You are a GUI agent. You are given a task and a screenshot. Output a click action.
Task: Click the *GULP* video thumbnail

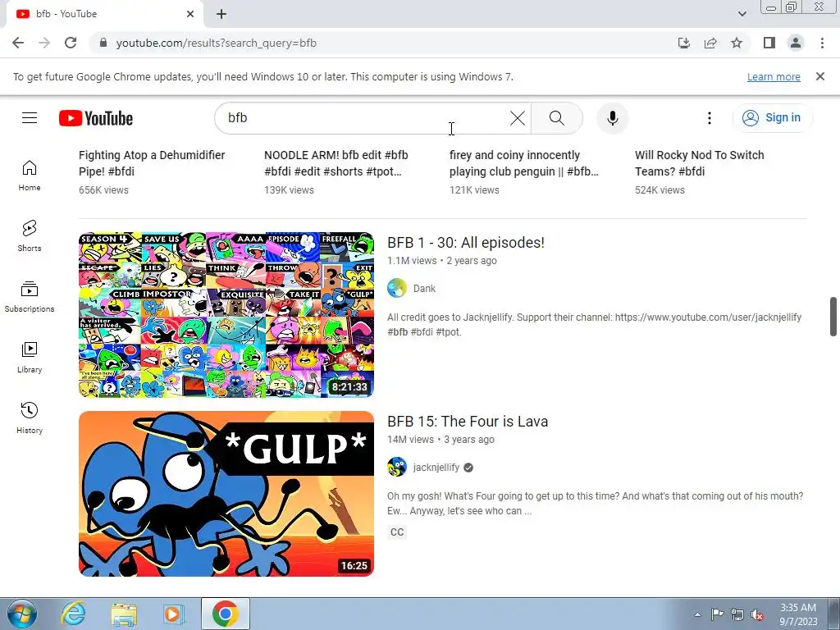(x=226, y=494)
